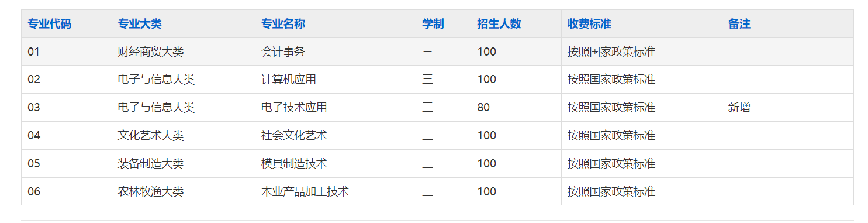This screenshot has width=868, height=223.
Task: Click the 招生人数 column header
Action: 516,24
